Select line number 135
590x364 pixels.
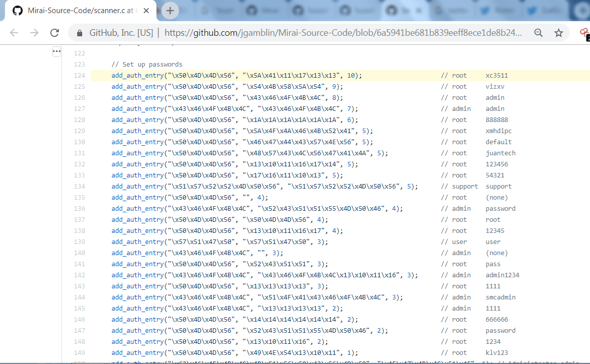[79, 198]
